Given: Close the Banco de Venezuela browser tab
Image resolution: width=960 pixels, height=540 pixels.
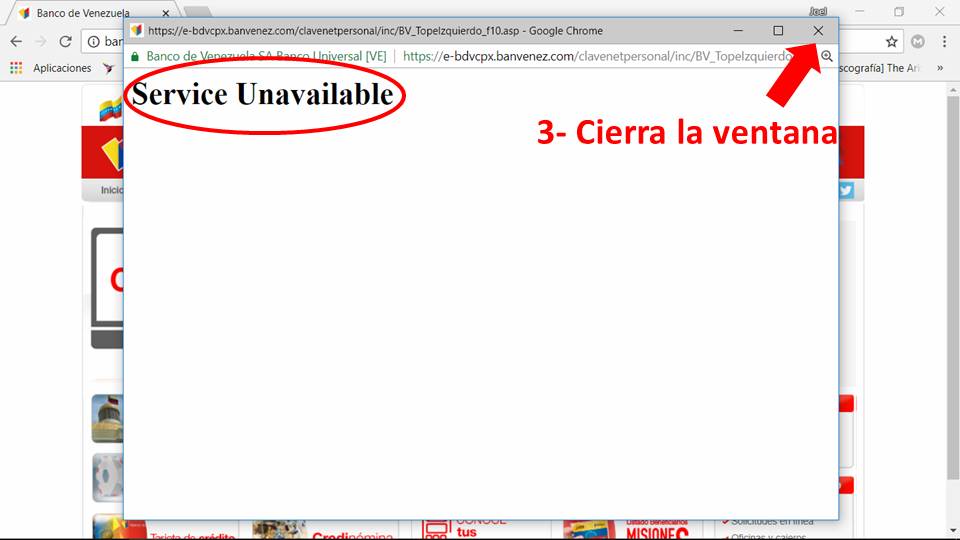Looking at the screenshot, I should click(165, 13).
